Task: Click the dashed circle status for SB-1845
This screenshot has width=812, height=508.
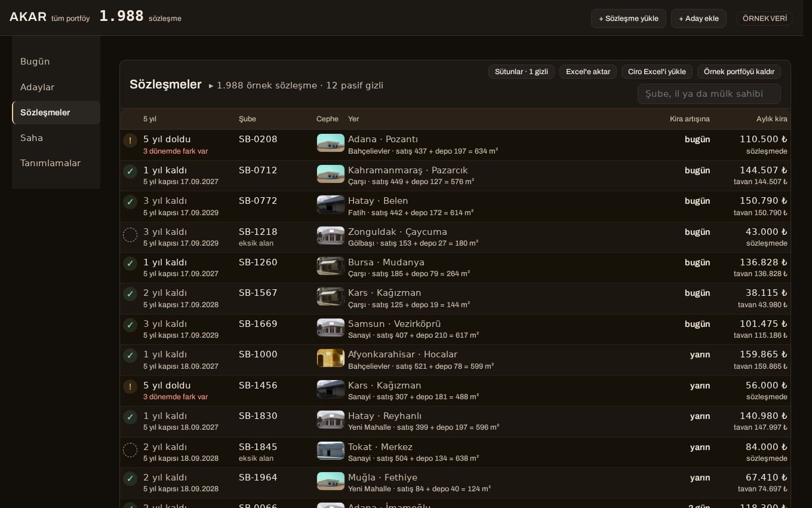Action: pyautogui.click(x=130, y=450)
